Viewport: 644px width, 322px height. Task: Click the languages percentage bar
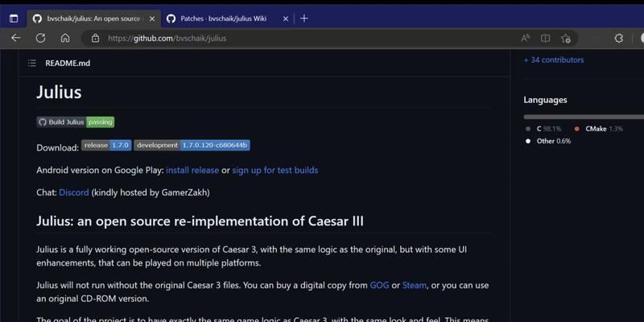pos(584,117)
